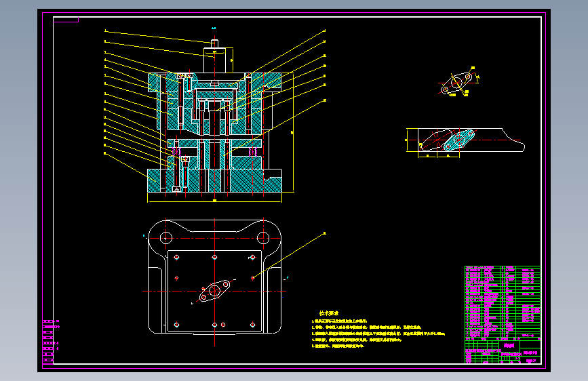Click the right guide pillar hole in plan view
The width and height of the screenshot is (588, 381).
(x=263, y=238)
